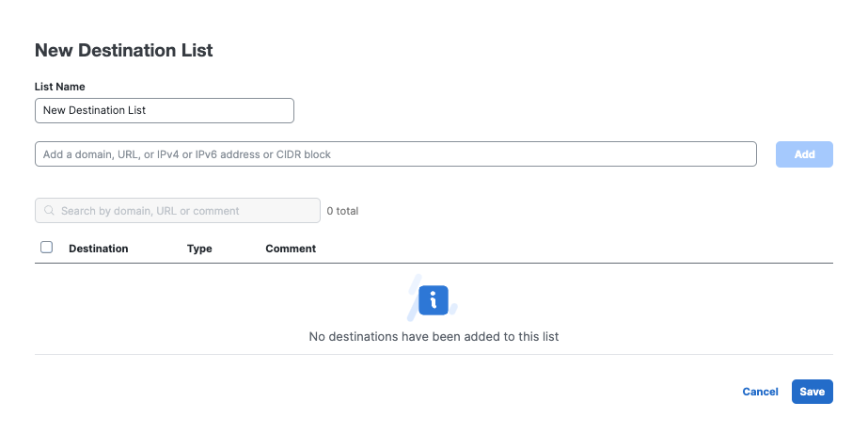The height and width of the screenshot is (434, 868).
Task: Click the domain, URL or CIDR block input
Action: 396,154
